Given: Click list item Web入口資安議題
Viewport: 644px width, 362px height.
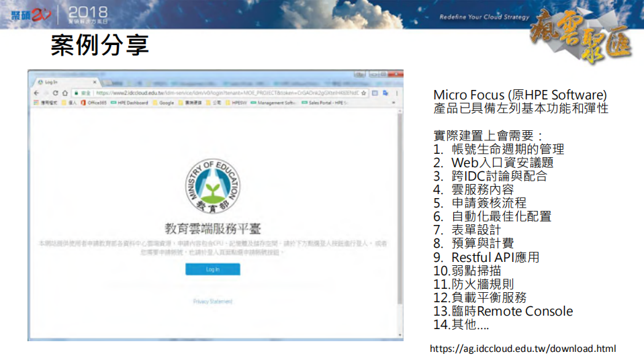Looking at the screenshot, I should 502,163.
